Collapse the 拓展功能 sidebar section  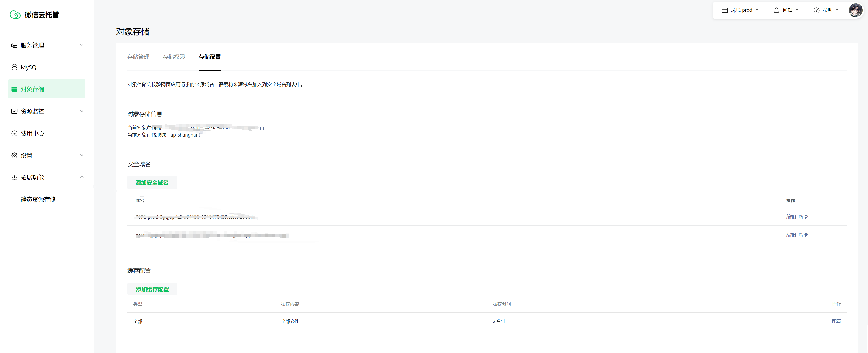pyautogui.click(x=82, y=177)
